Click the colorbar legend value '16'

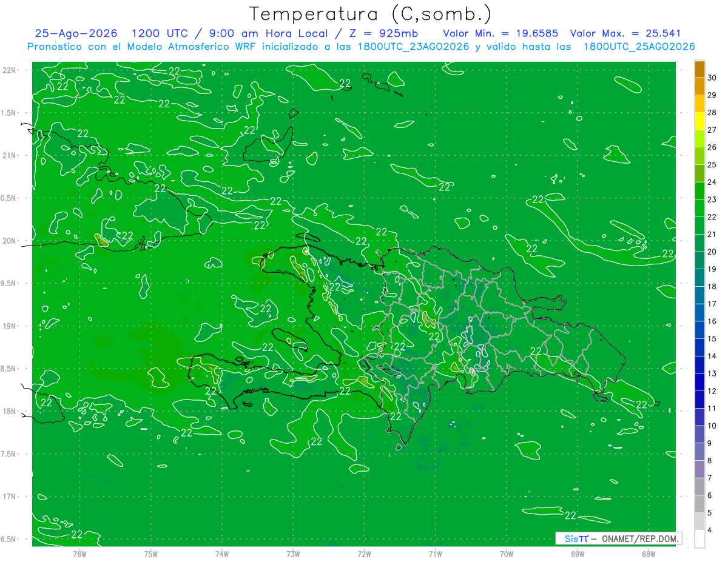(x=712, y=321)
